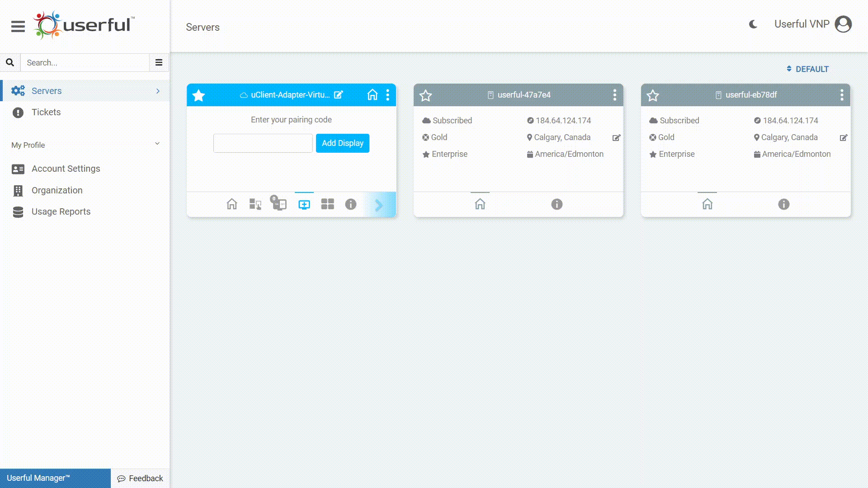Open display on/off tab in uClient-Adapter card
Viewport: 868px width, 488px height.
pyautogui.click(x=279, y=203)
